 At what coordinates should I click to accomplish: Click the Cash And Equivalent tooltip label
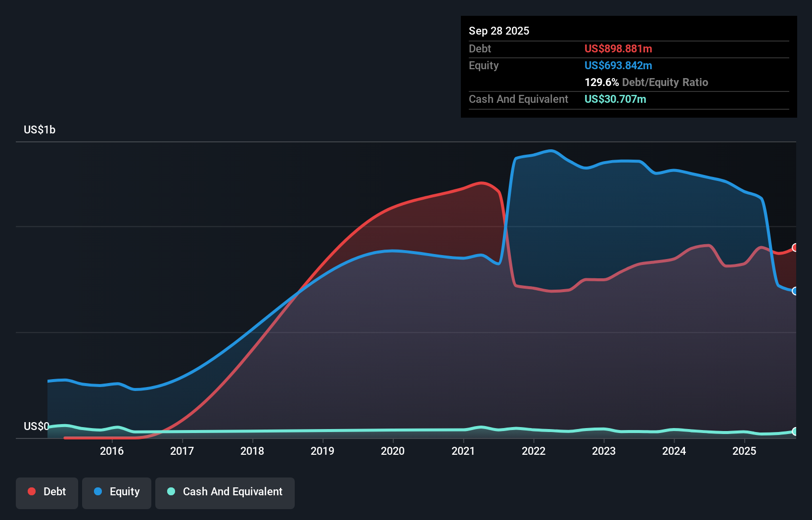click(x=518, y=99)
